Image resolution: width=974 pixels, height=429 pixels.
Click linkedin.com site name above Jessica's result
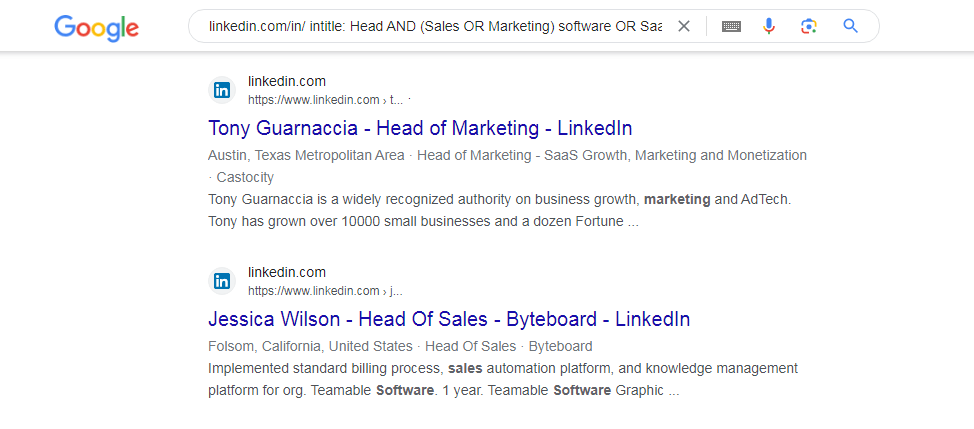(286, 272)
